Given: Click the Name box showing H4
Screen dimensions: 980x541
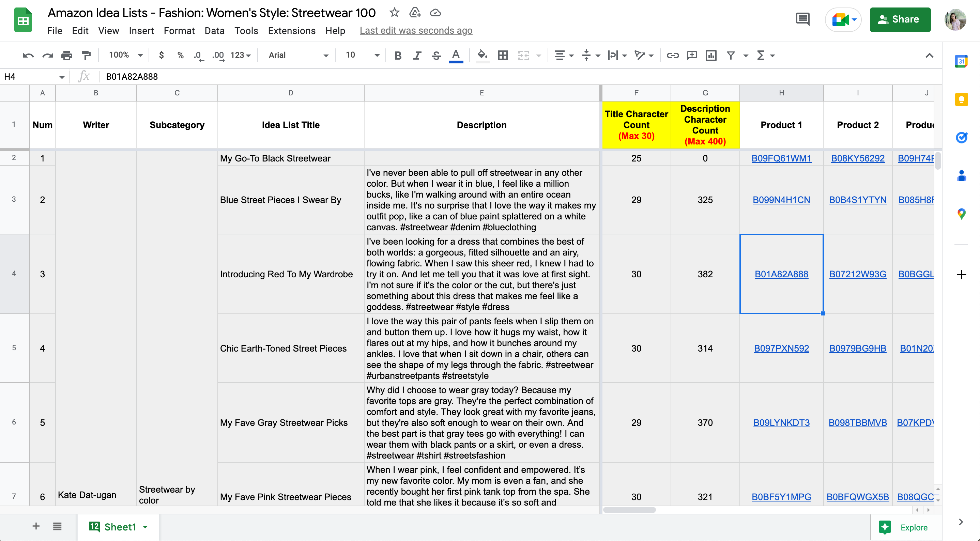Looking at the screenshot, I should pos(34,76).
